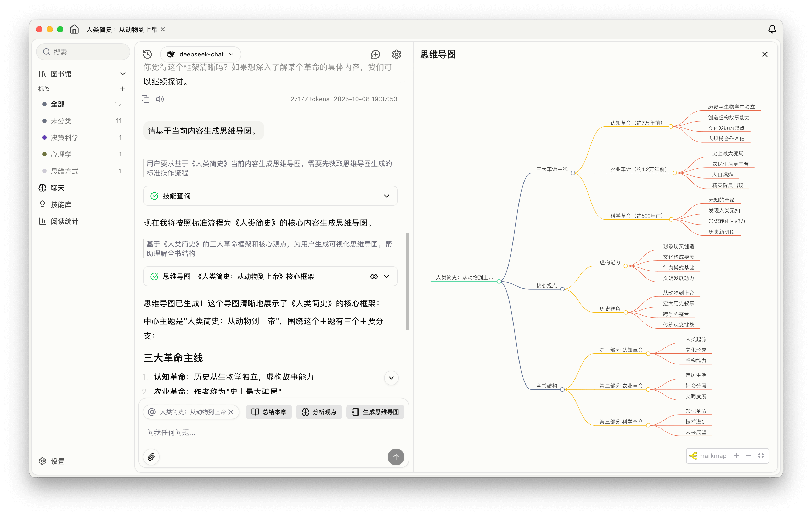Read message aloud with speaker icon
This screenshot has height=516, width=812.
pyautogui.click(x=160, y=99)
